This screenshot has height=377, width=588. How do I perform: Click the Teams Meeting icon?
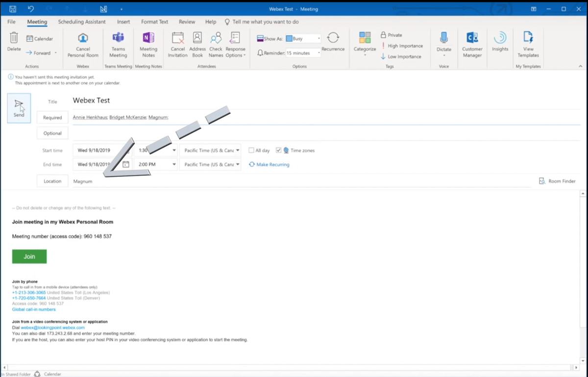tap(118, 43)
